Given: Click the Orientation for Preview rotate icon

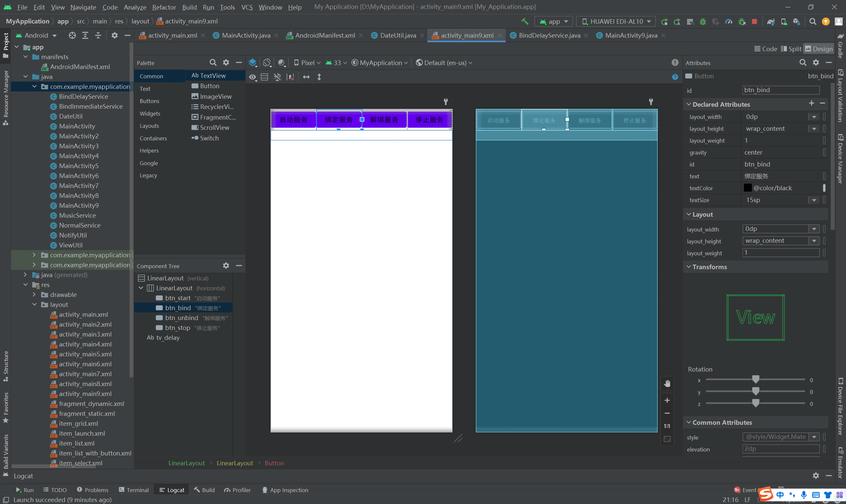Looking at the screenshot, I should 267,63.
